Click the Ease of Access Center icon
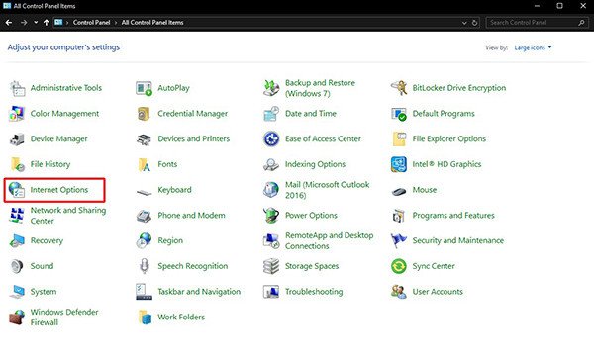 (x=271, y=139)
